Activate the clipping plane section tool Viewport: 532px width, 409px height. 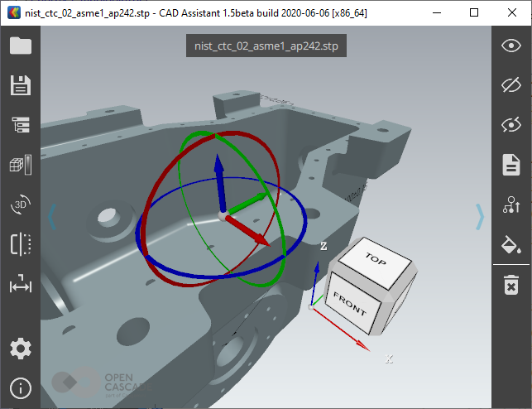coord(20,244)
